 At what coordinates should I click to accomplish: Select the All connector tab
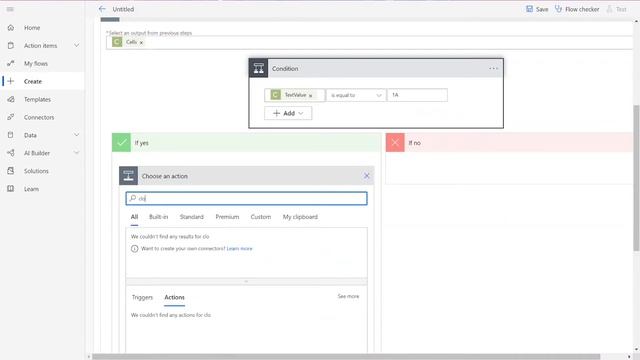tap(134, 217)
